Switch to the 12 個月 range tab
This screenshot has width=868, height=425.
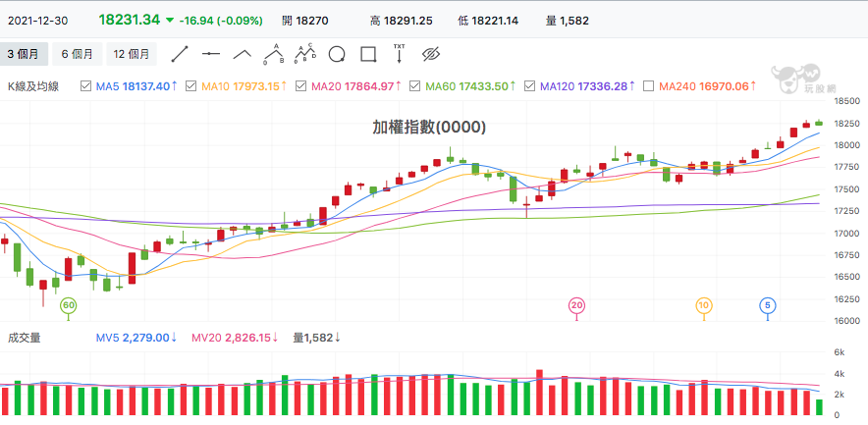tap(132, 54)
